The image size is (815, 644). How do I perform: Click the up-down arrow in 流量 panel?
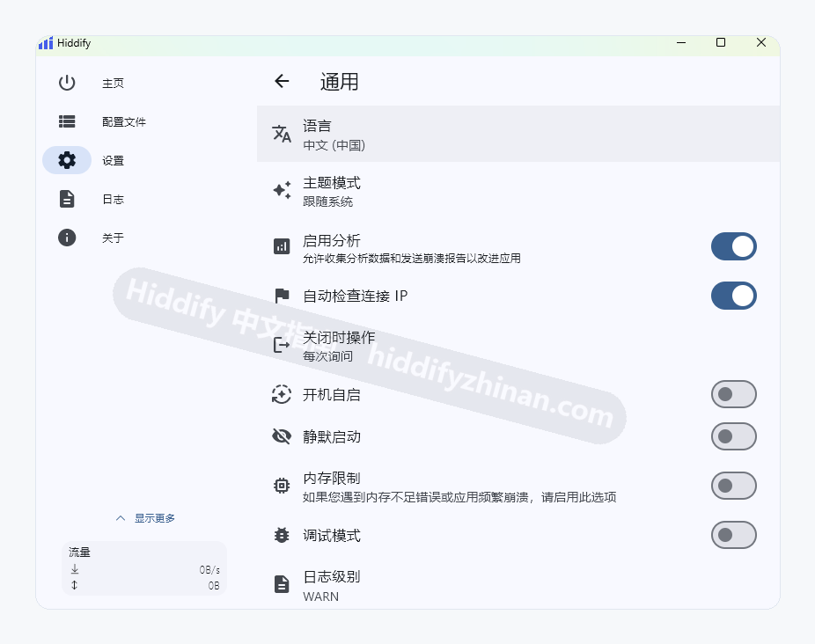74,585
